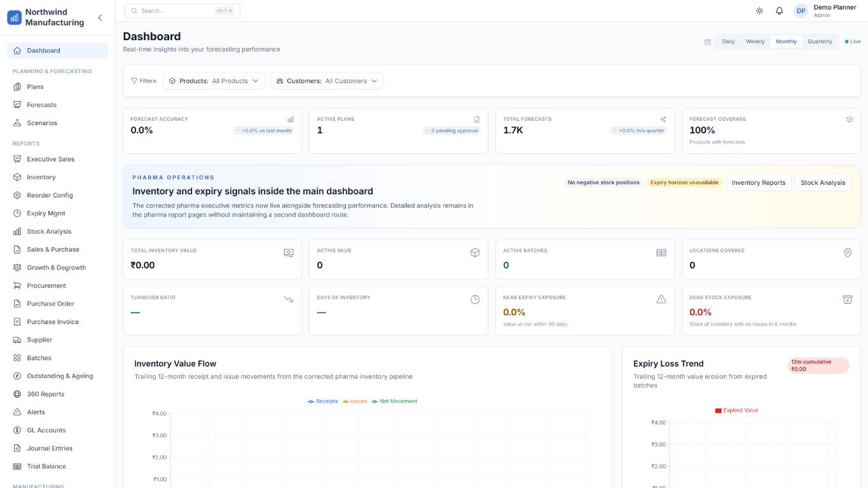This screenshot has width=868, height=488.
Task: Click the Forecast Accuracy 0.0% value
Action: (142, 130)
